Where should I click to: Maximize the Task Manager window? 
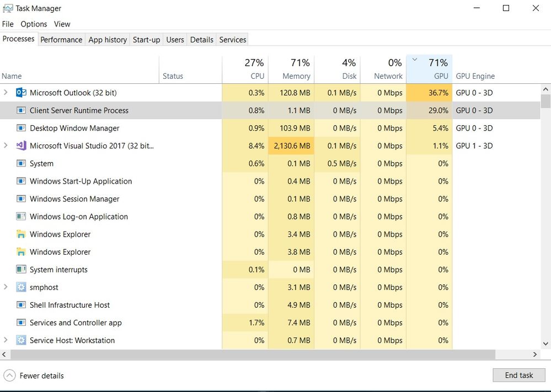point(506,8)
